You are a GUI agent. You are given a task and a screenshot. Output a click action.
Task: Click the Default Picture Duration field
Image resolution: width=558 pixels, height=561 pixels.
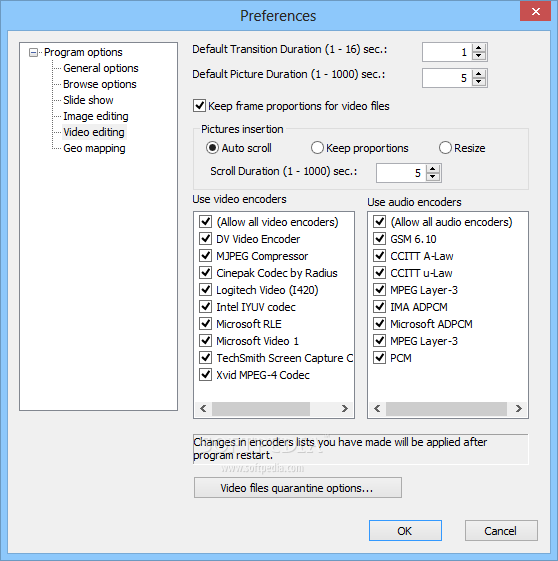(x=447, y=78)
